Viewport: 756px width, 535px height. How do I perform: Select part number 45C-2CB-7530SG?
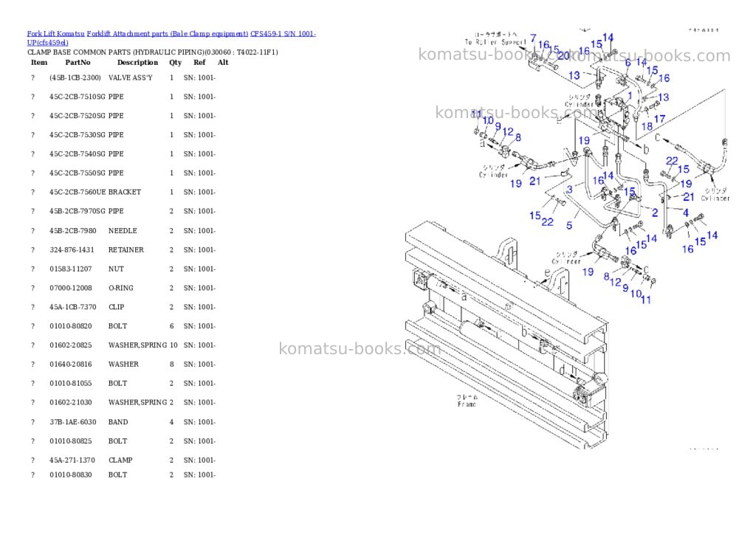point(77,135)
